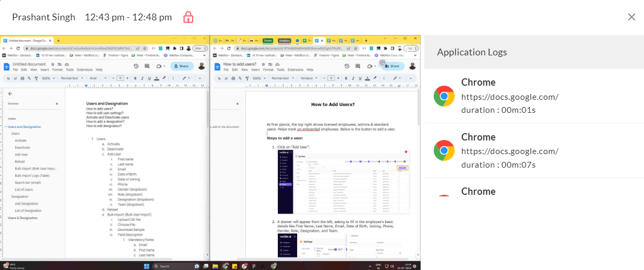Viewport: 644px width, 270px height.
Task: Select the Chrome log lasting 00m:07s
Action: click(534, 150)
